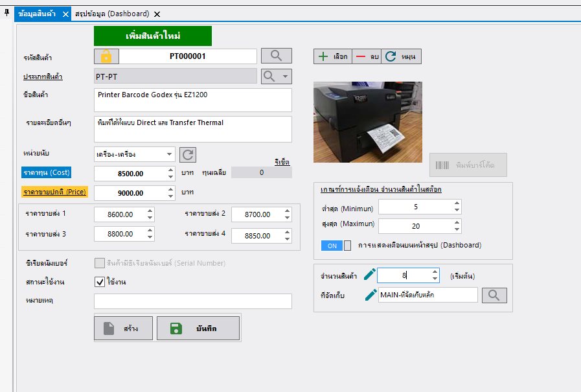Decrease the normal price with down arrow
The width and height of the screenshot is (581, 392).
point(170,196)
